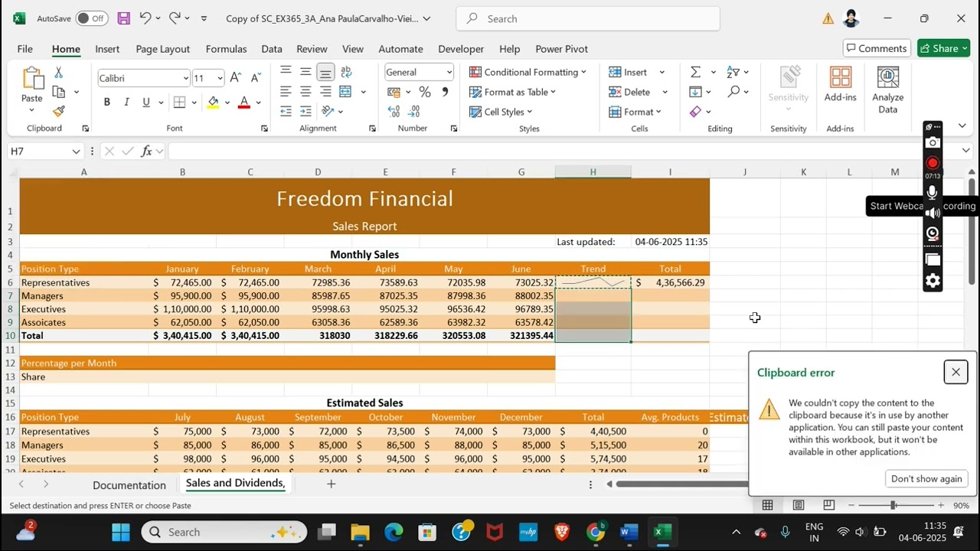
Task: Click the camera screenshot icon on recorder toolbar
Action: [x=933, y=143]
